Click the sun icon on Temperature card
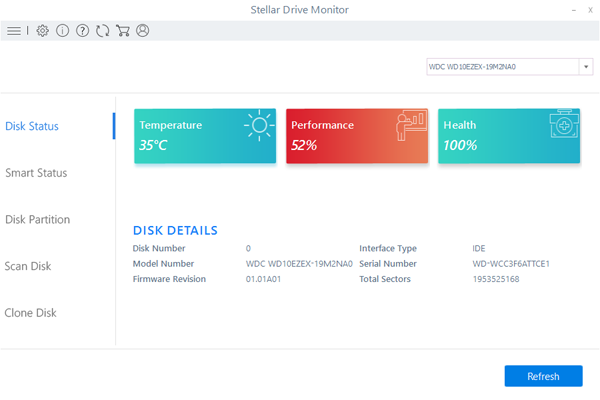This screenshot has height=400, width=600. point(260,126)
